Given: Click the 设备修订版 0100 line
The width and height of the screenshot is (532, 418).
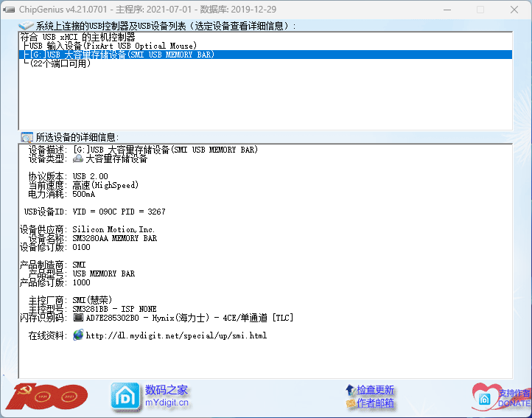Looking at the screenshot, I should [x=55, y=247].
